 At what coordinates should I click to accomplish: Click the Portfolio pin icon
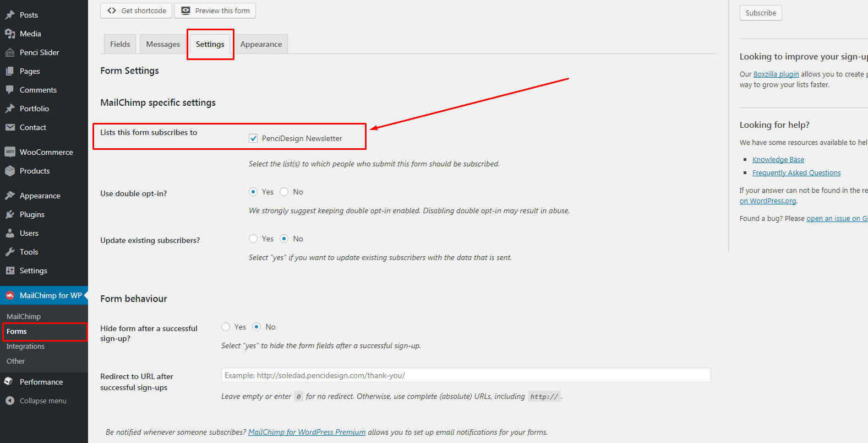(x=10, y=109)
